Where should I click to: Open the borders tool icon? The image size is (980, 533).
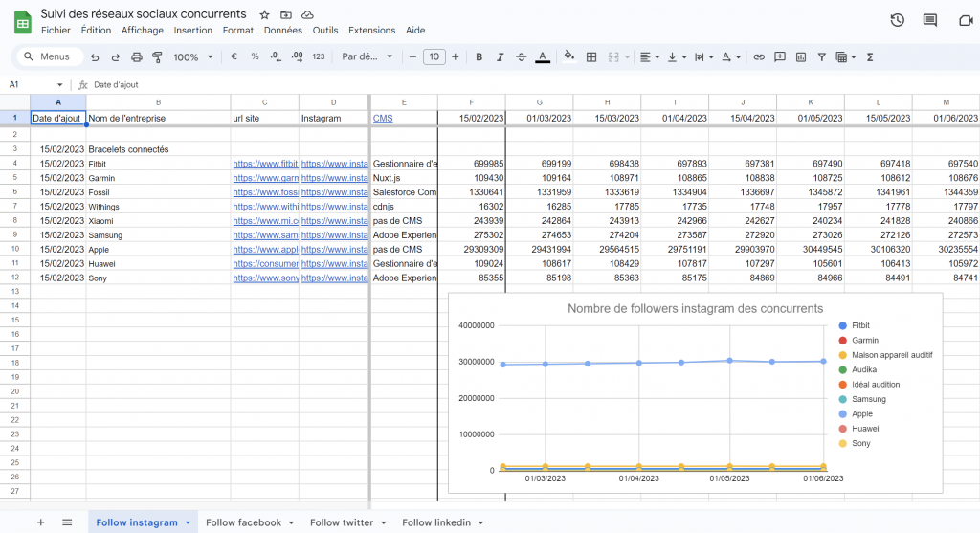click(591, 57)
